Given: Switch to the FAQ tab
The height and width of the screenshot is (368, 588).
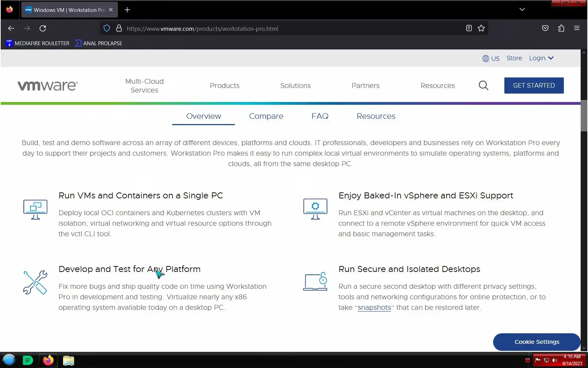Looking at the screenshot, I should click(320, 116).
